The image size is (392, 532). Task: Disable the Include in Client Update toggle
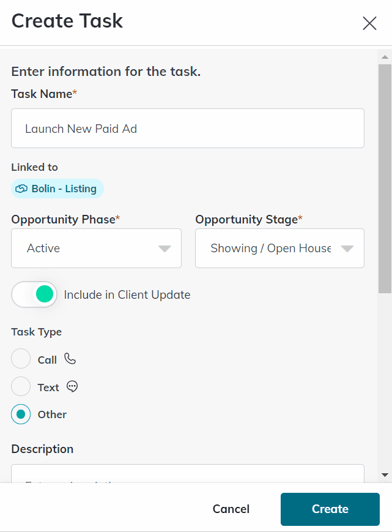[x=34, y=294]
